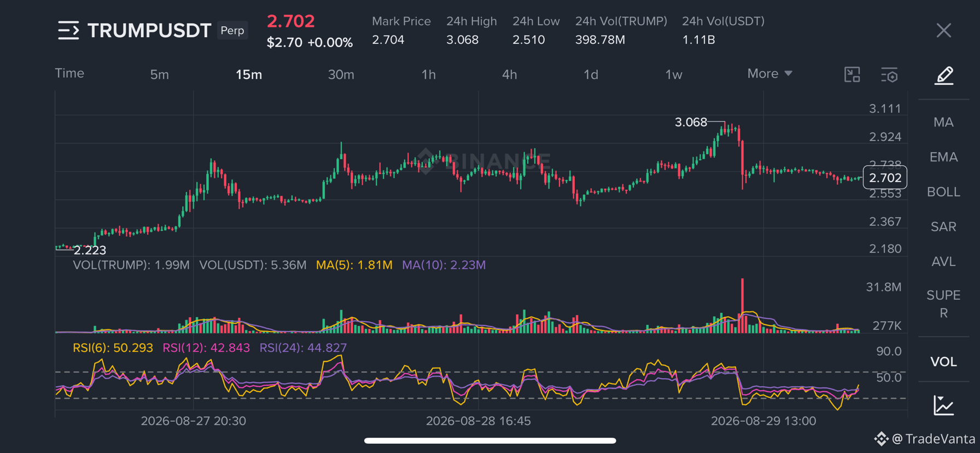This screenshot has width=980, height=453.
Task: Click the 24h Low value 2.510
Action: 529,40
